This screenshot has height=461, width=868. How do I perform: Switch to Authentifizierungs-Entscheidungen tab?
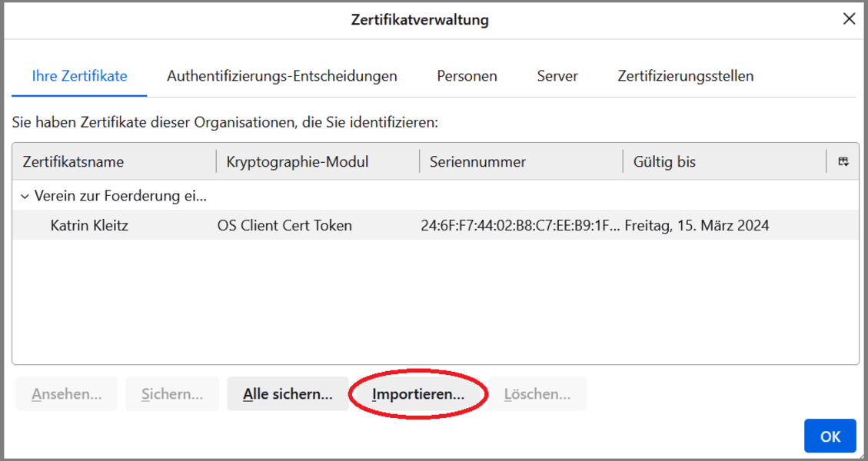[x=281, y=76]
